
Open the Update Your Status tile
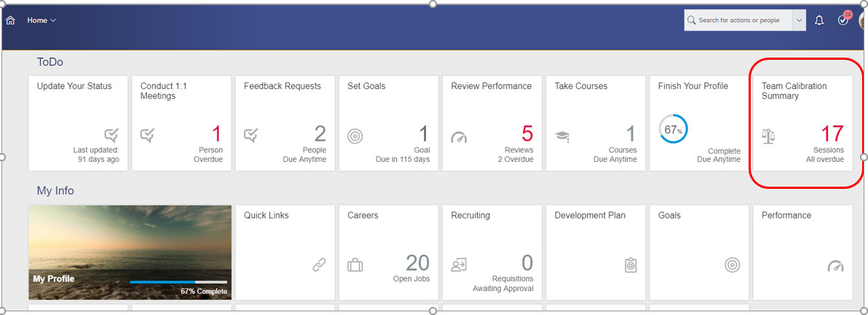click(x=78, y=123)
